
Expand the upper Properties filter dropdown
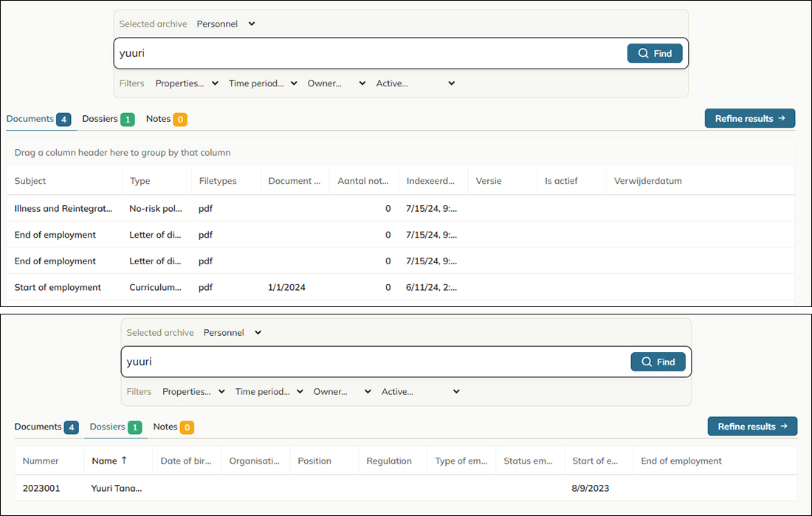click(x=187, y=83)
